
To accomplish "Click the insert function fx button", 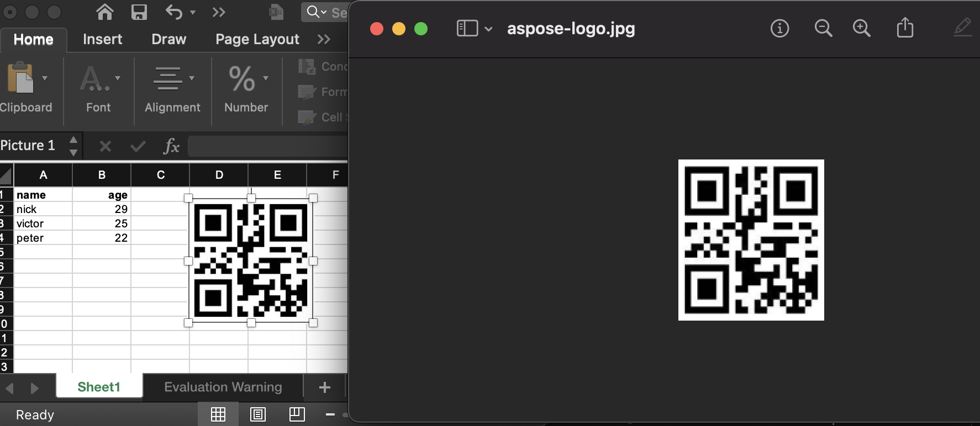I will click(x=171, y=146).
